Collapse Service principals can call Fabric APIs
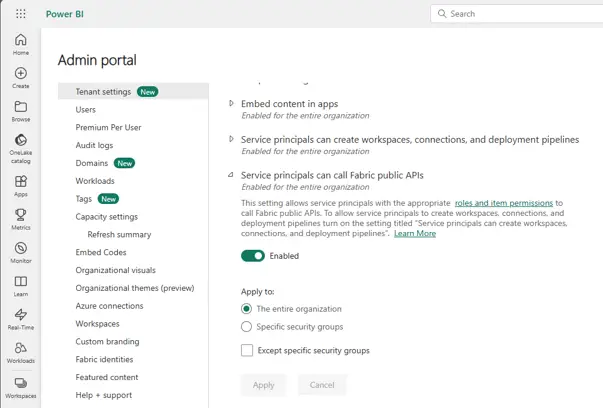The image size is (603, 408). 231,175
